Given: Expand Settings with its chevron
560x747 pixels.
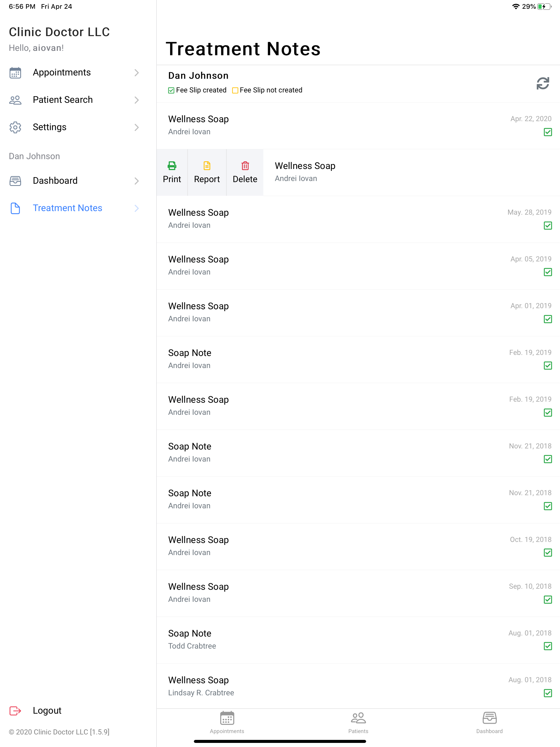Looking at the screenshot, I should pyautogui.click(x=136, y=127).
